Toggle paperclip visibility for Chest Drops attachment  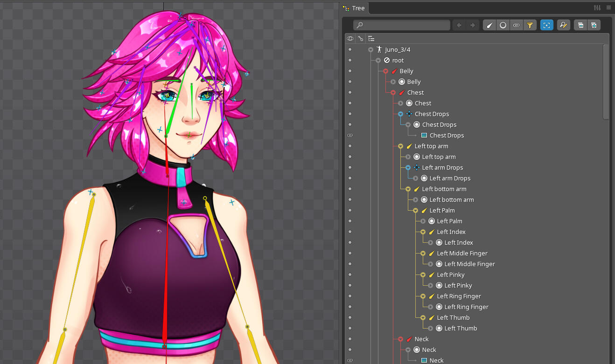click(350, 136)
